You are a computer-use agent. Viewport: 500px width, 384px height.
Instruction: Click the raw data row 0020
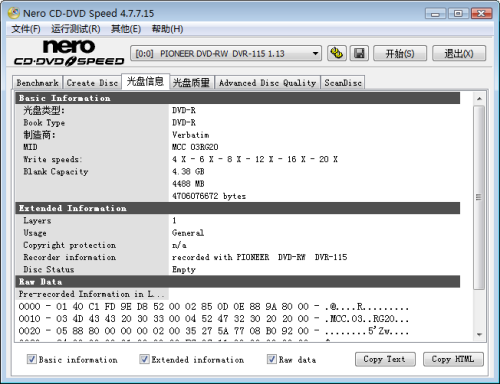[x=213, y=331]
